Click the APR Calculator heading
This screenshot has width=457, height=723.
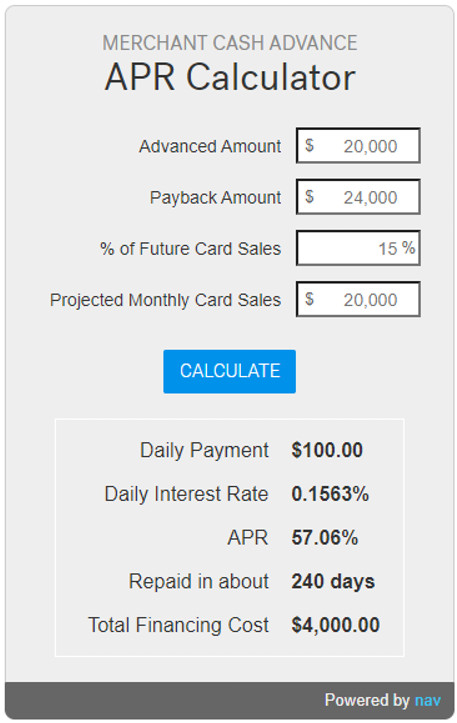pos(230,77)
